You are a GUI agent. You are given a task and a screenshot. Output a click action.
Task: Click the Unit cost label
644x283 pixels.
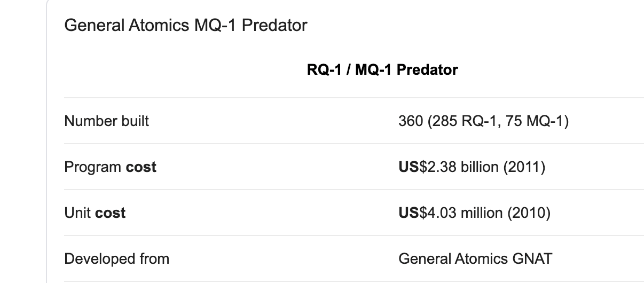[x=95, y=213]
